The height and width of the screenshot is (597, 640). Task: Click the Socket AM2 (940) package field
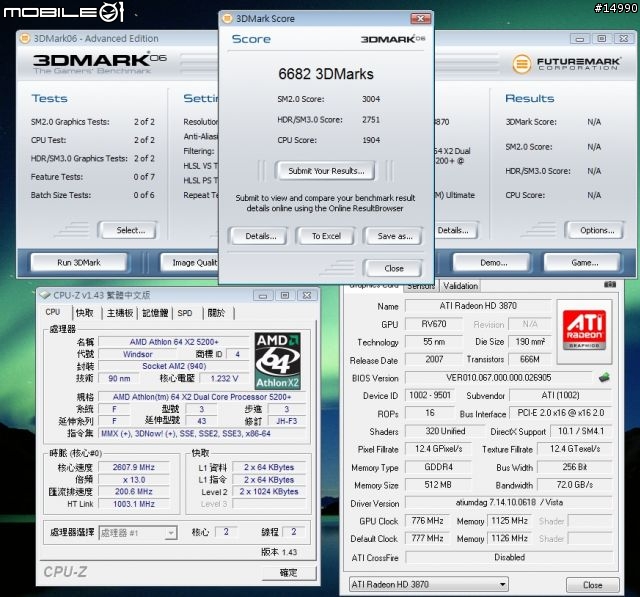tap(174, 366)
